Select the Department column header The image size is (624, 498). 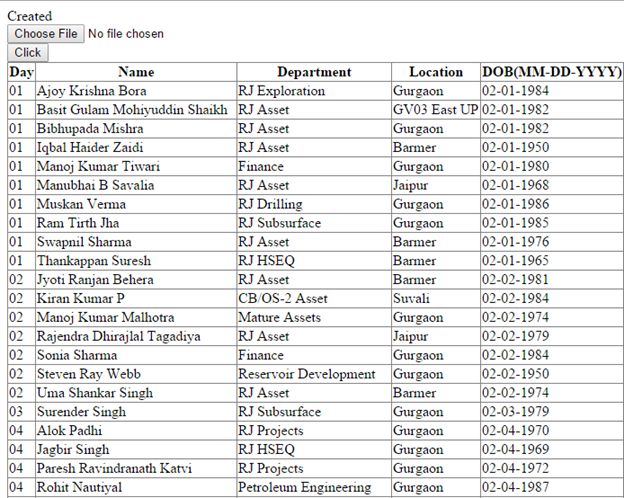tap(314, 72)
